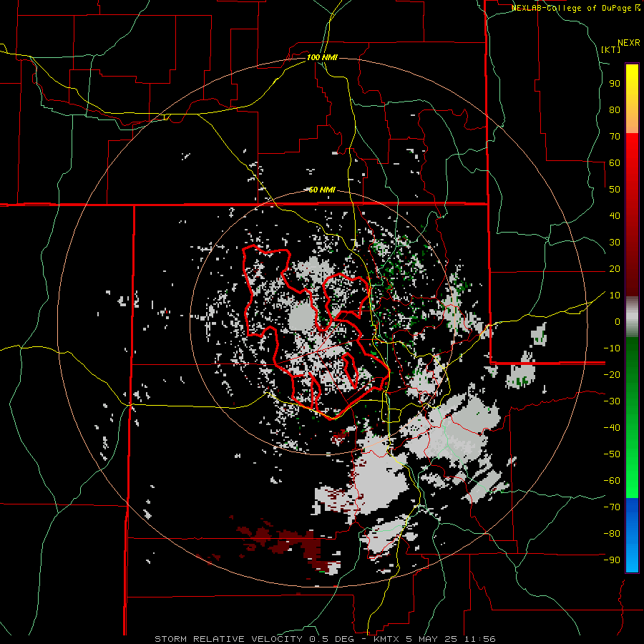Click the 100 NMI range ring label
The height and width of the screenshot is (644, 644).
click(x=322, y=57)
